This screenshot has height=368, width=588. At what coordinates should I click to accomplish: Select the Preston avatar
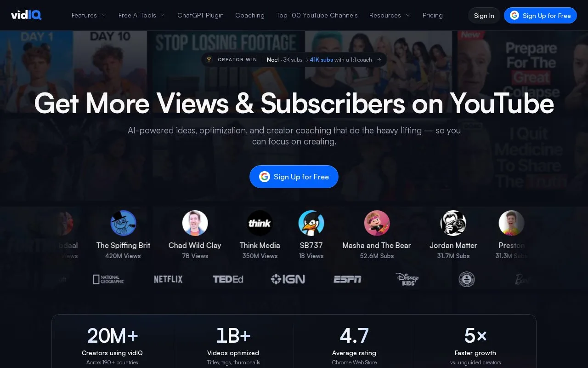512,223
